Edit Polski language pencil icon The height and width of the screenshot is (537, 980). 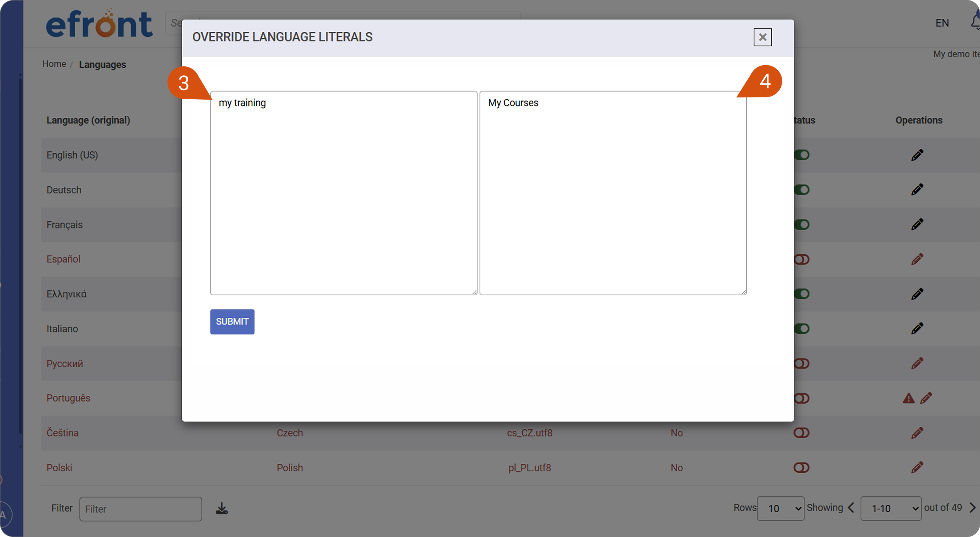pos(917,468)
